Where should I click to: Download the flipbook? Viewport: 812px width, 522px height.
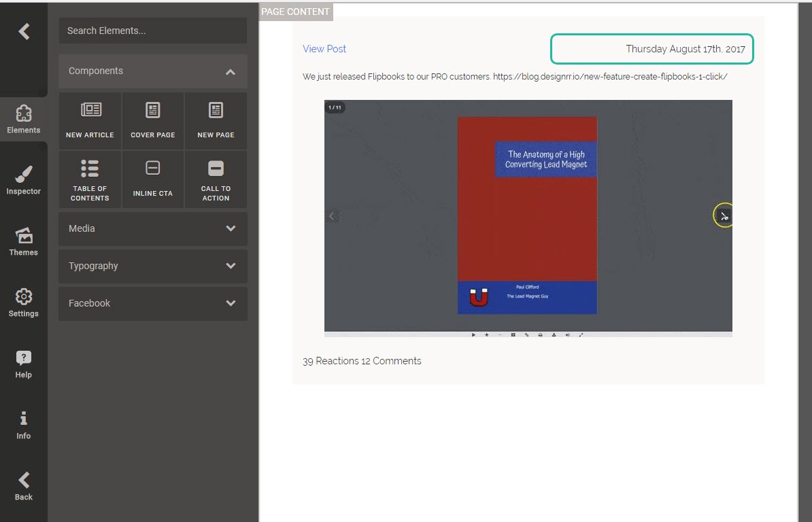click(x=554, y=334)
